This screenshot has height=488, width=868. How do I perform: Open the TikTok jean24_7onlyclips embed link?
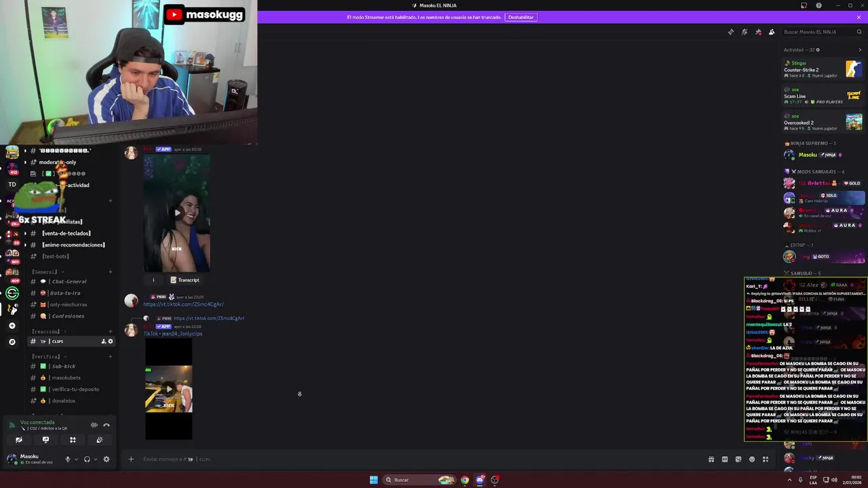pos(173,333)
